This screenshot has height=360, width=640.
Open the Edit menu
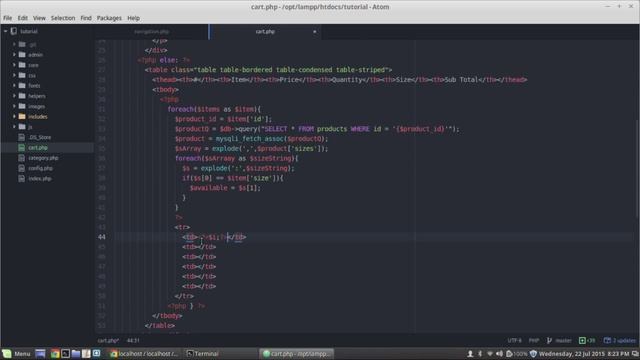coord(22,18)
